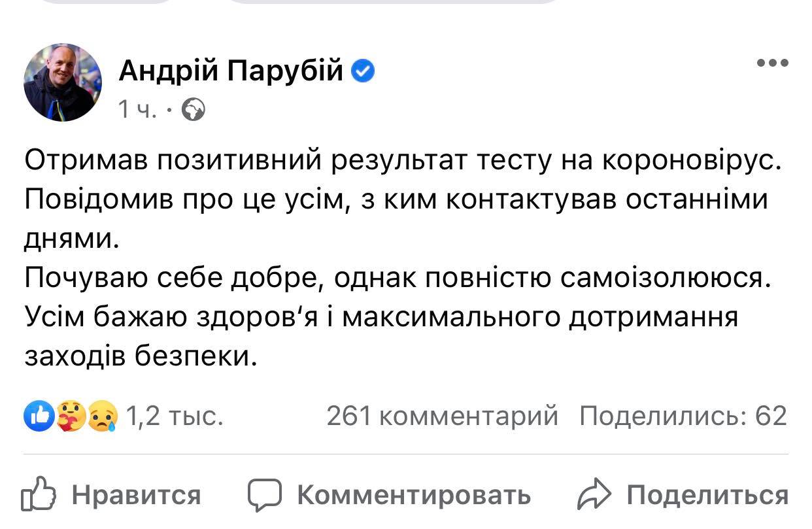View the 1,2 тыс. reactions list

point(173,416)
